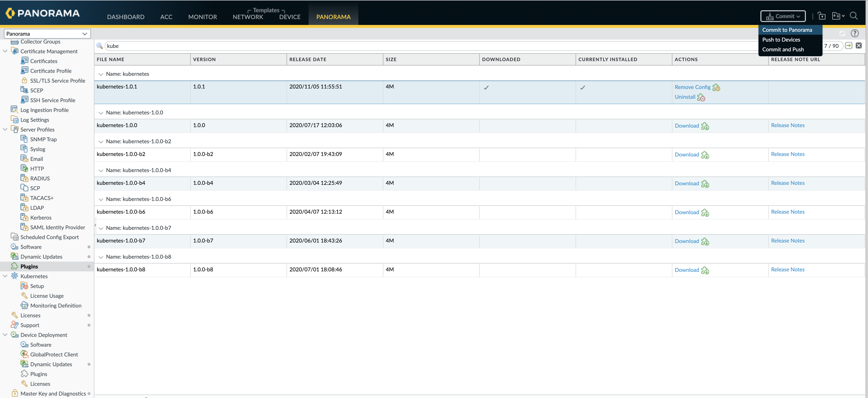This screenshot has width=868, height=398.
Task: Click the green arrow apply-filter icon
Action: 848,45
